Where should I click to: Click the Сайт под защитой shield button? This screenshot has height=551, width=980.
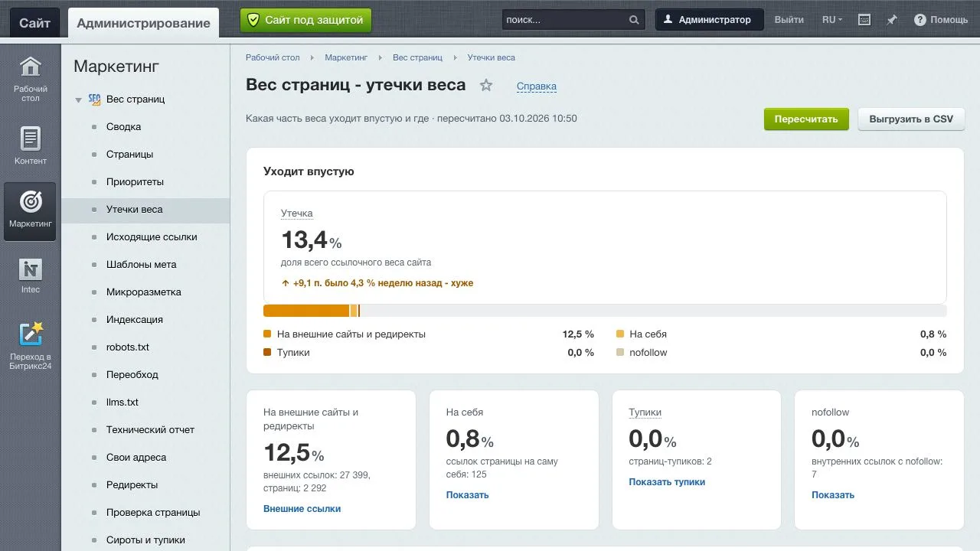305,20
